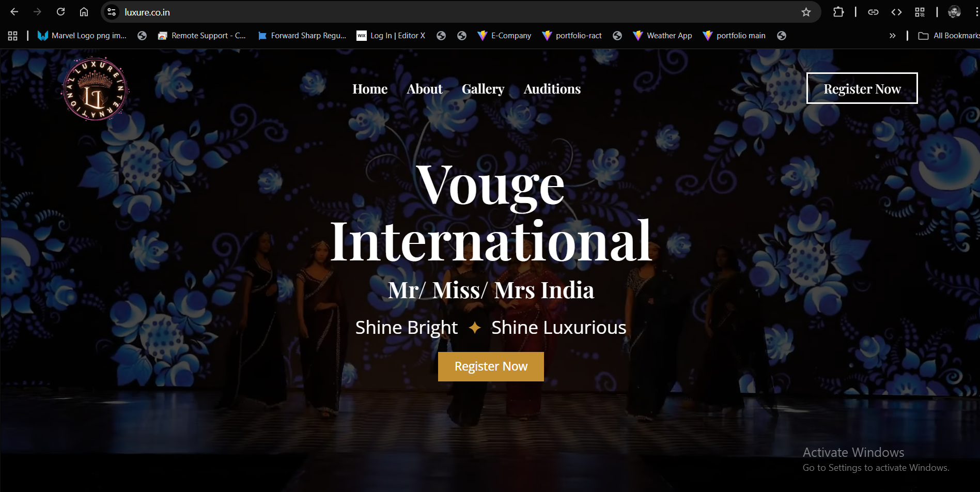Click the outlined Register Now header button
The height and width of the screenshot is (492, 980).
click(862, 88)
